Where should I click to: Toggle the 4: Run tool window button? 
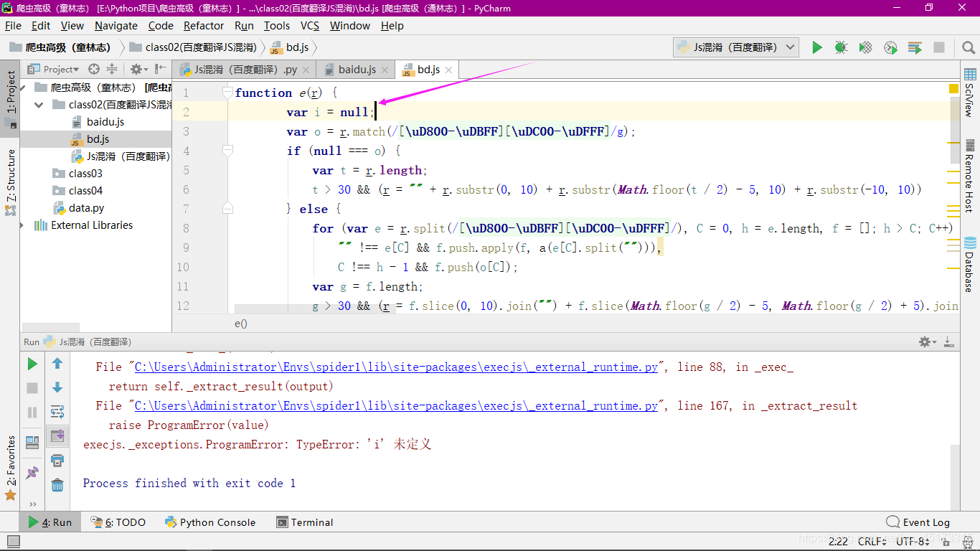pyautogui.click(x=50, y=522)
